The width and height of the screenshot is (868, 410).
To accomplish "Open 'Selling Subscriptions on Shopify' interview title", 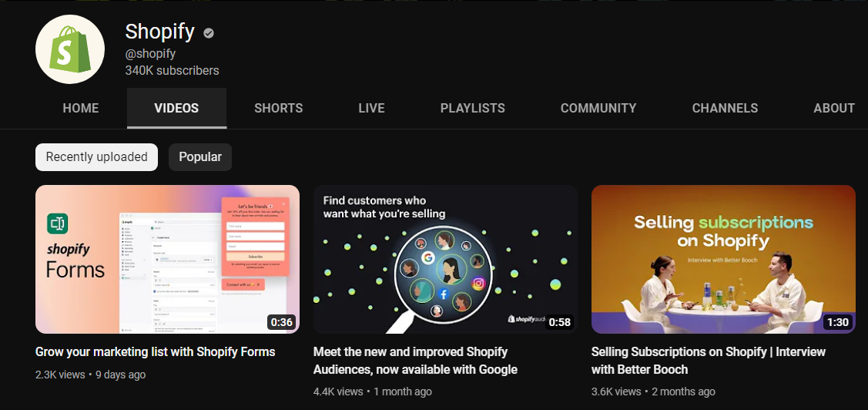I will (709, 361).
